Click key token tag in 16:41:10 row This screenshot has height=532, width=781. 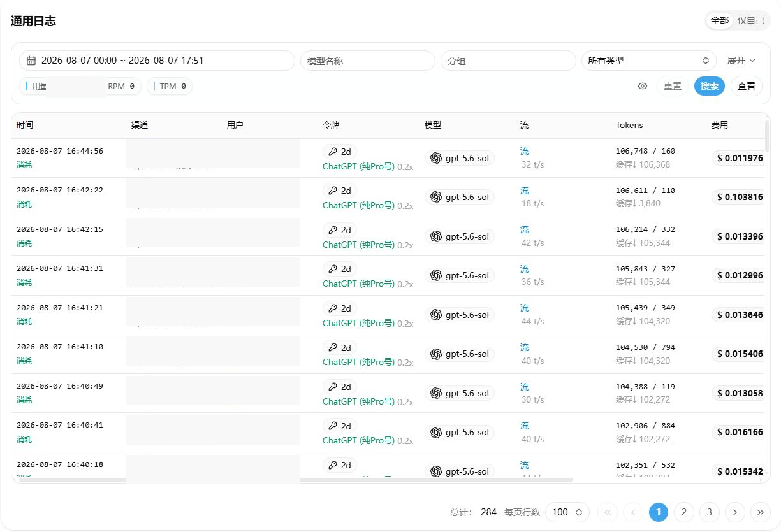(x=340, y=348)
